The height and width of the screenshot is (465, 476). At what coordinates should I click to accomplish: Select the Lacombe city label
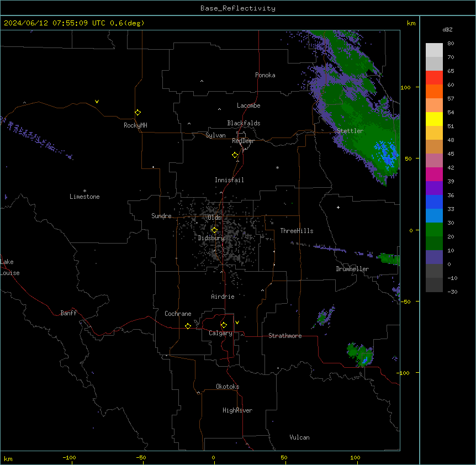[248, 105]
